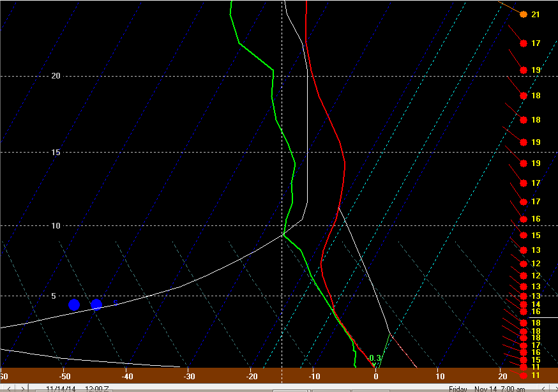The image size is (558, 392).
Task: Click the 15 altitude label on left axis
Action: pos(56,152)
